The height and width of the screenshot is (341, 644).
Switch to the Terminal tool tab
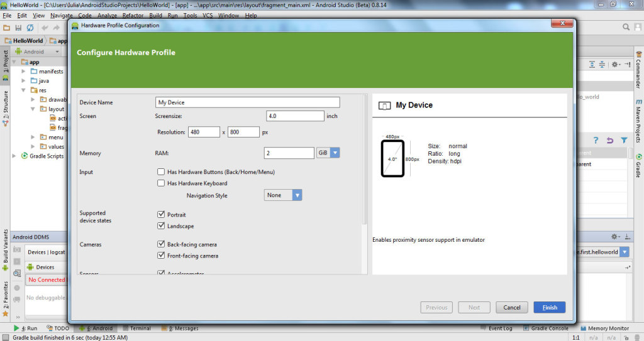[x=136, y=328]
